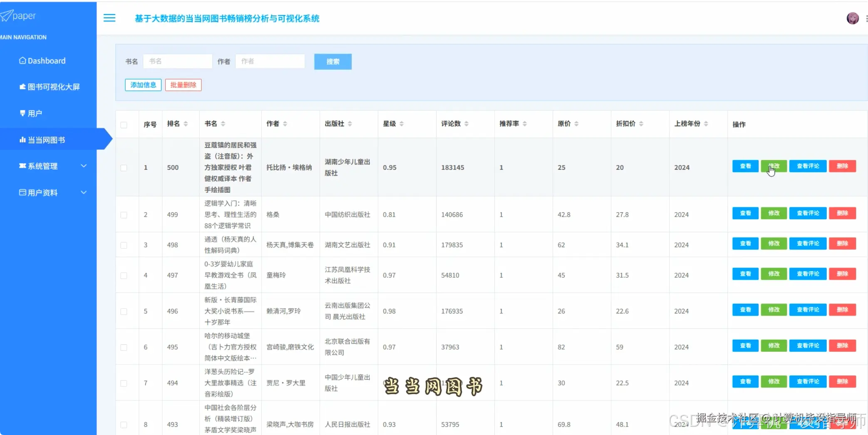Viewport: 868px width, 435px height.
Task: Check the checkbox for row 3
Action: pos(124,245)
